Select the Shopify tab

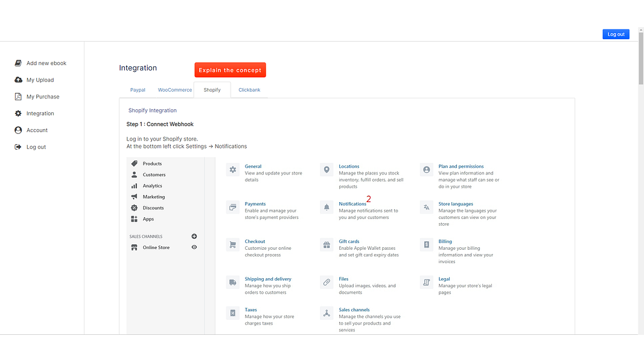(x=212, y=90)
